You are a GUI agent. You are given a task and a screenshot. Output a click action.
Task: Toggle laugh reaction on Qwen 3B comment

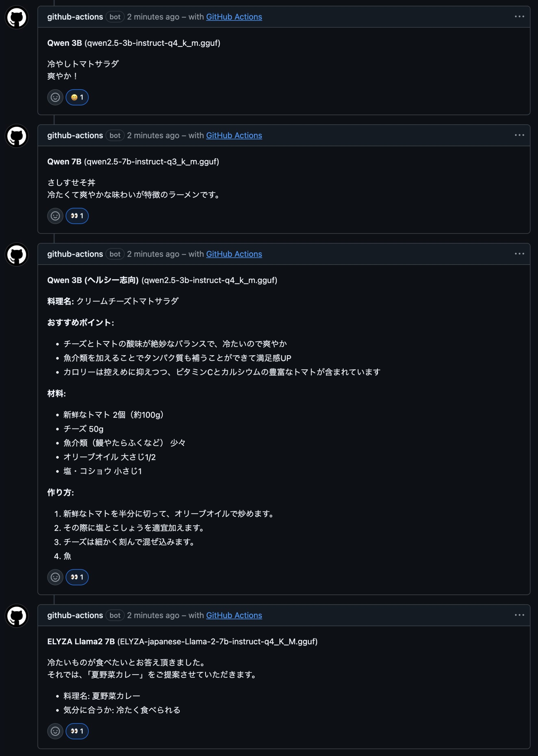click(x=77, y=97)
